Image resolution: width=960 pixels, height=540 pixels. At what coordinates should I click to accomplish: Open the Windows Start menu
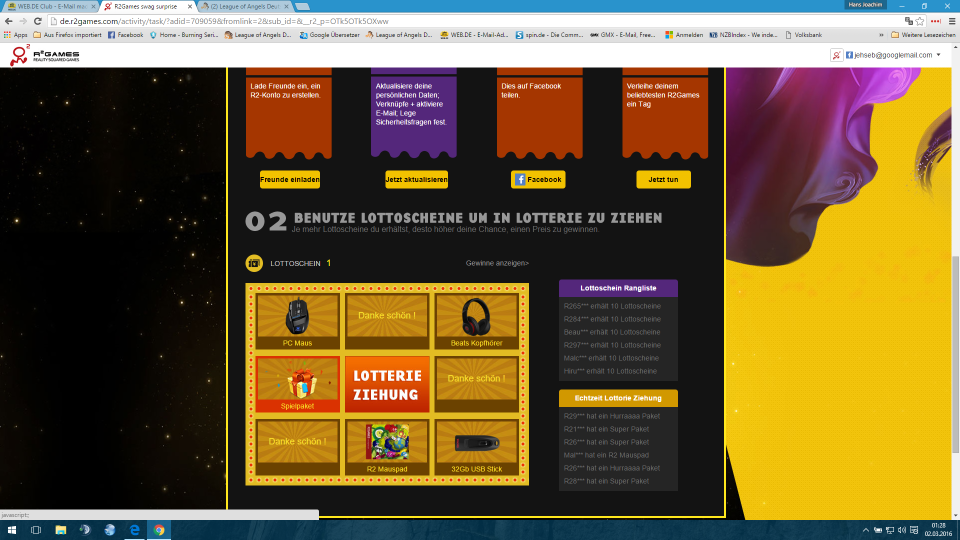[10, 530]
